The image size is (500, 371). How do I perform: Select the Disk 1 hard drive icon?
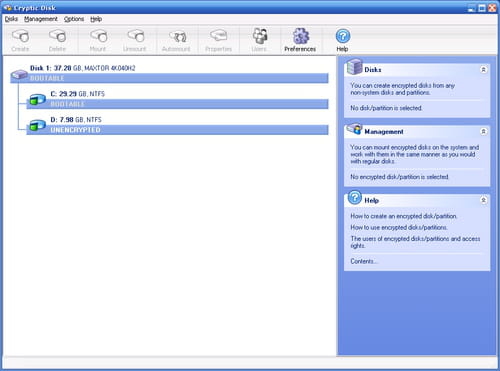[x=19, y=75]
